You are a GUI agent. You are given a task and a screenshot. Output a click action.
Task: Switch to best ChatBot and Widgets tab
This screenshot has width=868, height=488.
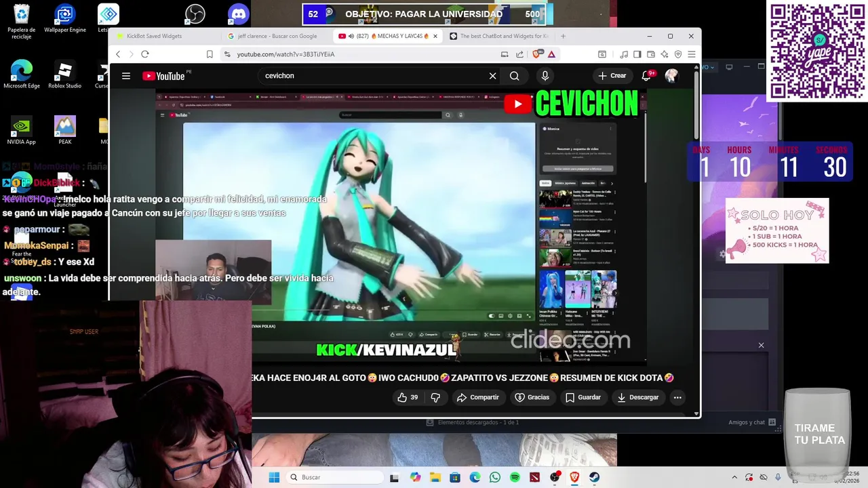click(499, 36)
